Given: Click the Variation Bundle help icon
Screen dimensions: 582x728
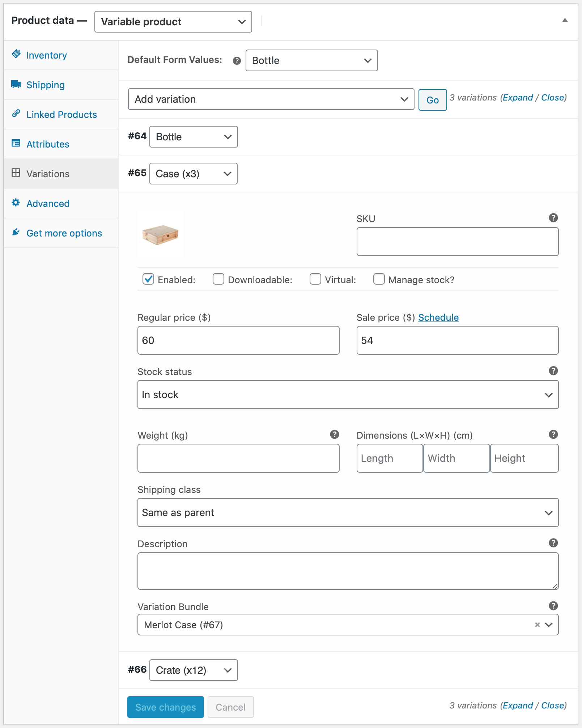Looking at the screenshot, I should coord(553,606).
